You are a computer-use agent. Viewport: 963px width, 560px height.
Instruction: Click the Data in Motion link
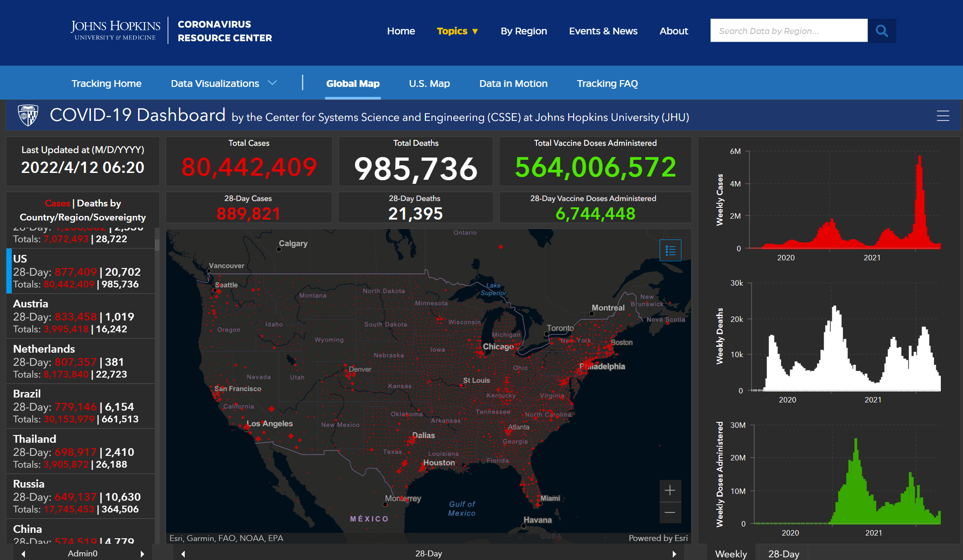click(513, 83)
